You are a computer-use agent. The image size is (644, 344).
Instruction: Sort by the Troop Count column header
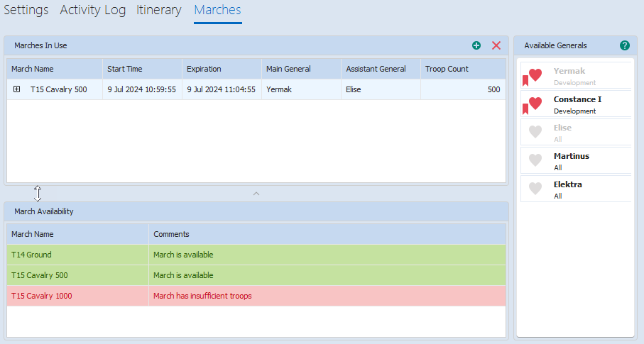point(447,69)
